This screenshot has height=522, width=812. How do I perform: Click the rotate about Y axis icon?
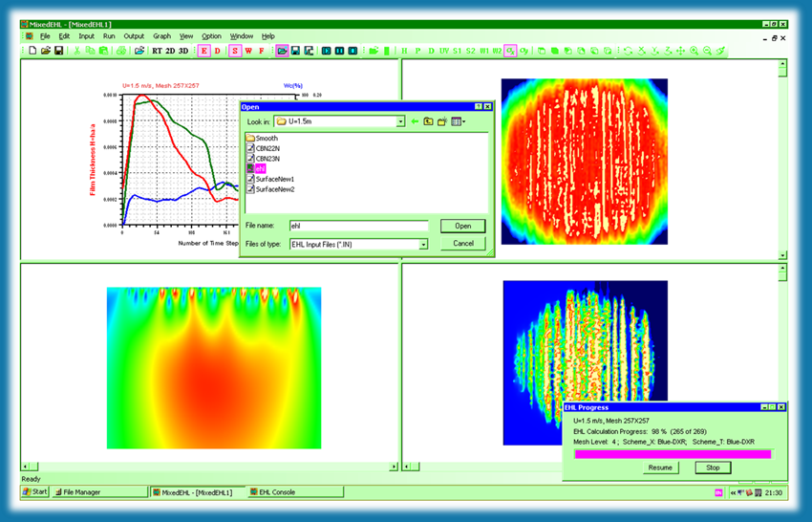click(x=654, y=51)
